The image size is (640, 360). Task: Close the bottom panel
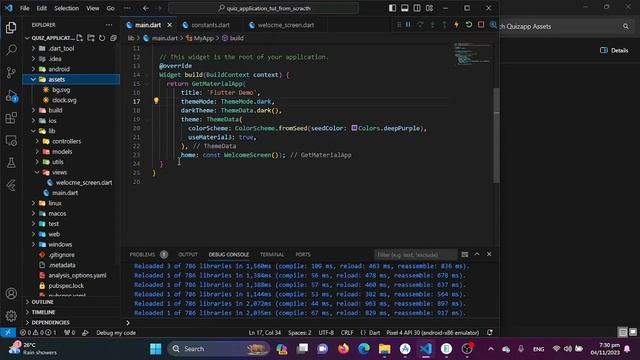tap(489, 254)
